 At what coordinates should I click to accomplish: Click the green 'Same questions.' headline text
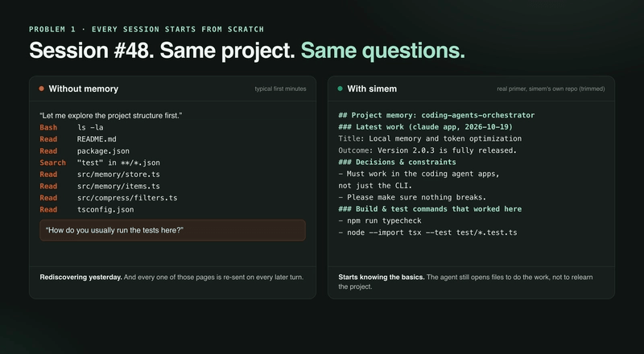coord(383,51)
